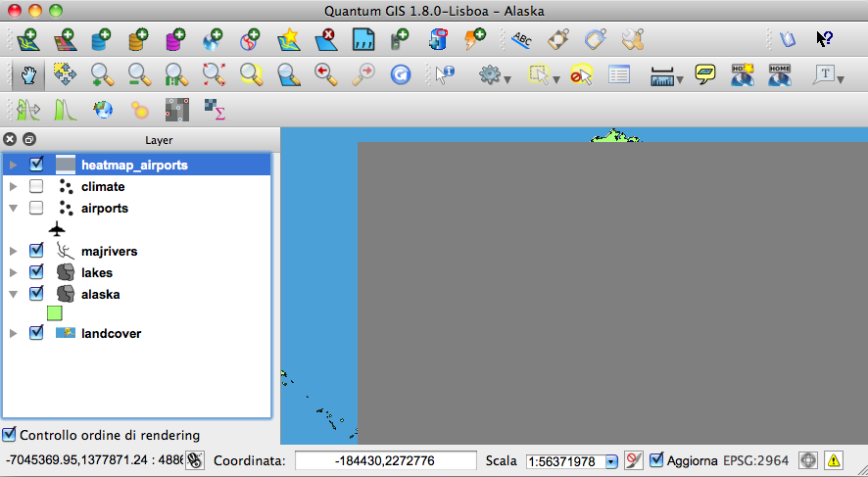Open the Heatmap plugin glowing-dots icon

coord(139,110)
